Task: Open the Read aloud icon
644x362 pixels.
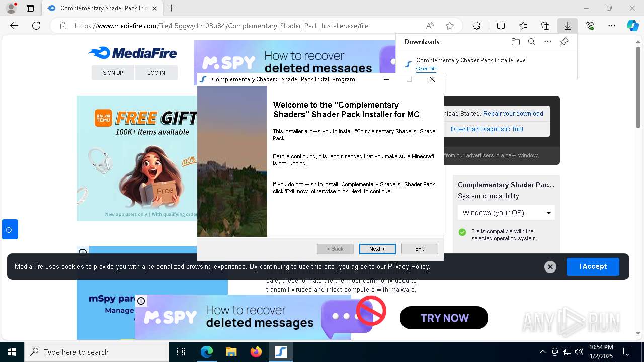Action: click(x=430, y=26)
